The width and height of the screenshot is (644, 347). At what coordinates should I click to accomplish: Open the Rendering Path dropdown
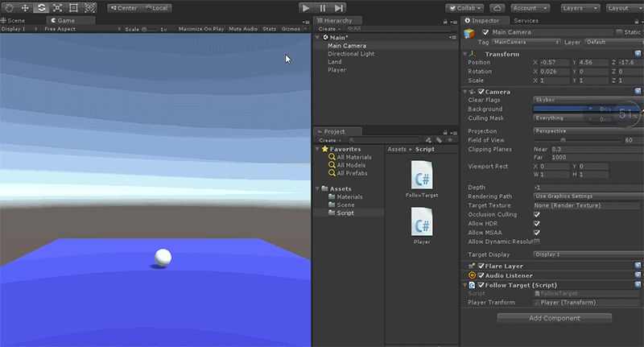coord(588,196)
